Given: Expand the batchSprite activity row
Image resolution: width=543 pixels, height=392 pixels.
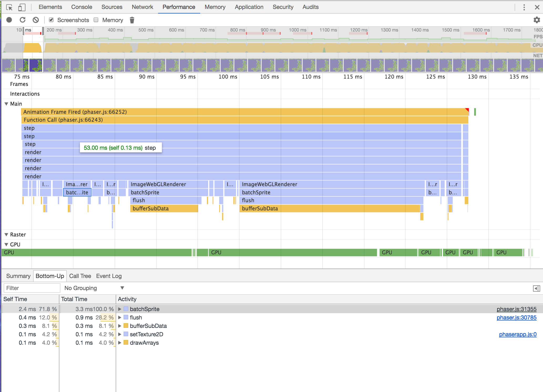Looking at the screenshot, I should click(x=120, y=309).
